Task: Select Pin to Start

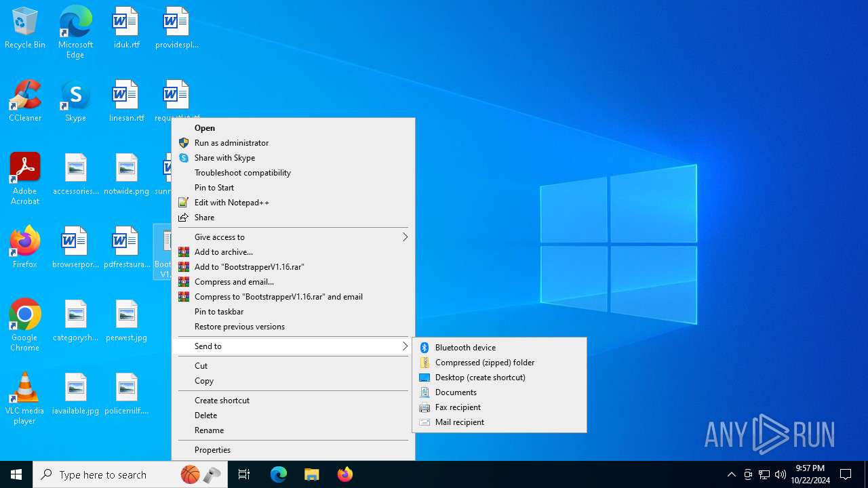Action: click(x=293, y=188)
